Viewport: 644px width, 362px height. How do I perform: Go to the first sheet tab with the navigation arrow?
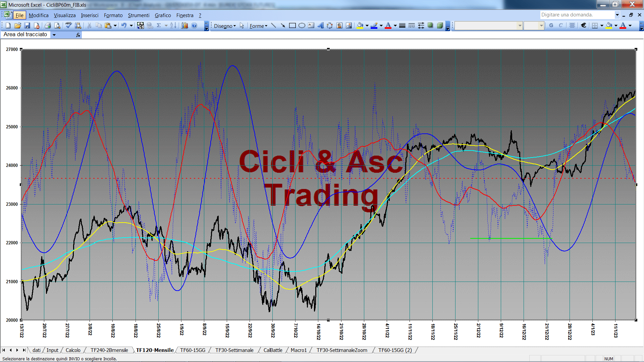4,350
